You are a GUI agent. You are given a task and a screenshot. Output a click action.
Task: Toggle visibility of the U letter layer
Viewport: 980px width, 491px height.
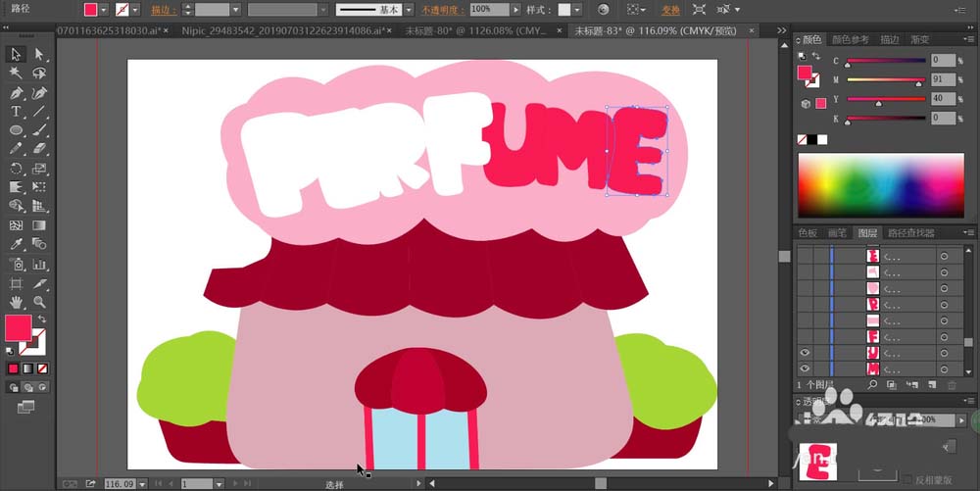tap(805, 353)
